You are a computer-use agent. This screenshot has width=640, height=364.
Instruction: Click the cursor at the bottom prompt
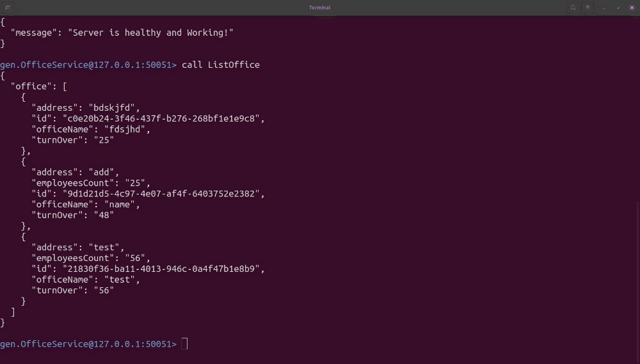[x=184, y=344]
